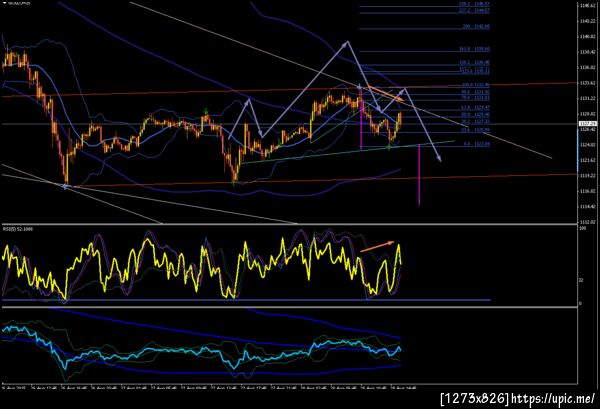The width and height of the screenshot is (600, 409).
Task: Click the Fibonacci 0.0 level label
Action: (476, 144)
